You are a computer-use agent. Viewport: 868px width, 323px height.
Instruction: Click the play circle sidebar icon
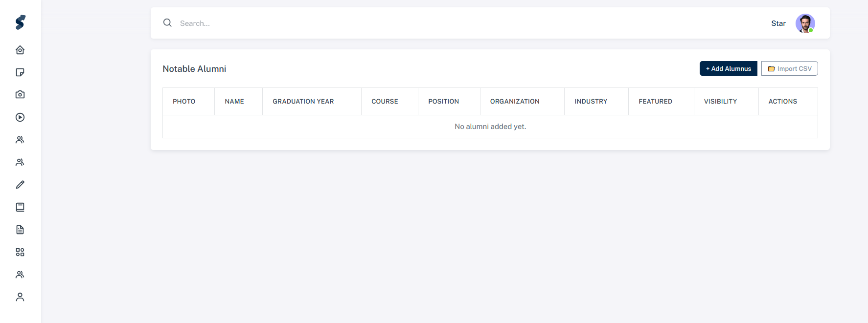click(x=20, y=117)
